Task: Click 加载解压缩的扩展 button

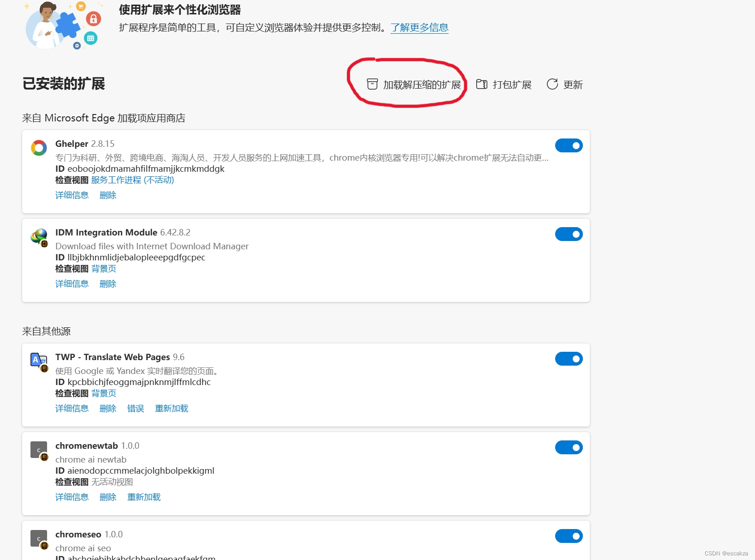Action: pos(414,84)
